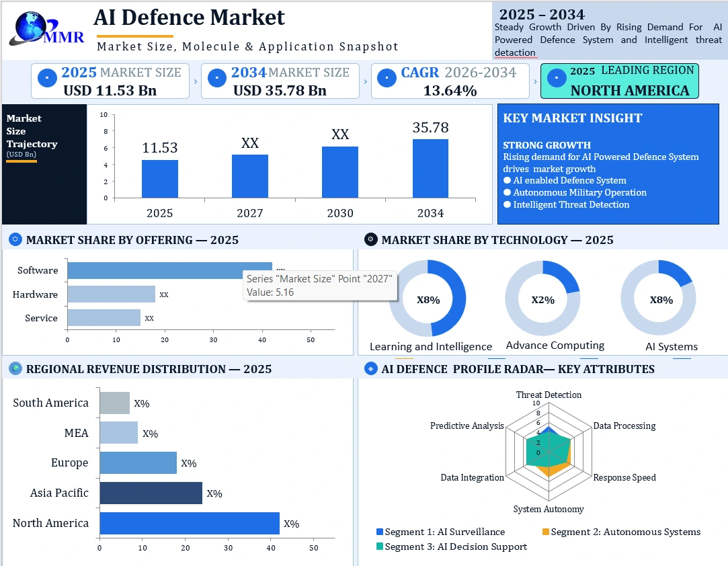Viewport: 728px width, 566px height.
Task: Click the Europe revenue bar
Action: pos(138,462)
